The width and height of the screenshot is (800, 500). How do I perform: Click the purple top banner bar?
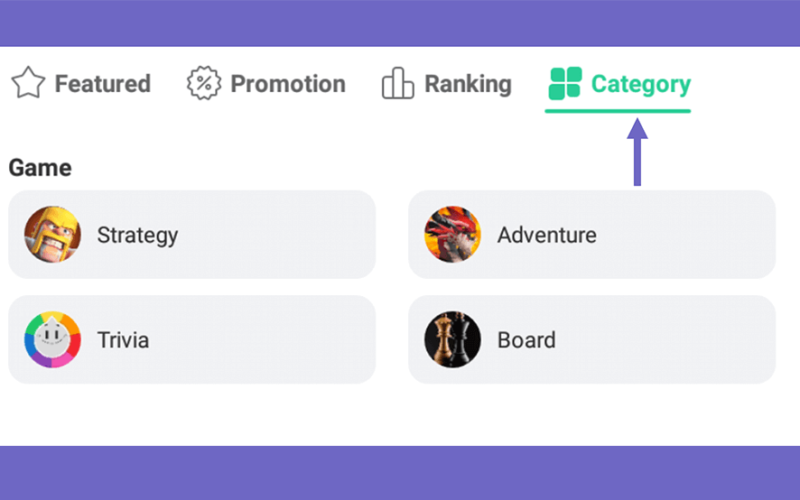click(x=400, y=23)
